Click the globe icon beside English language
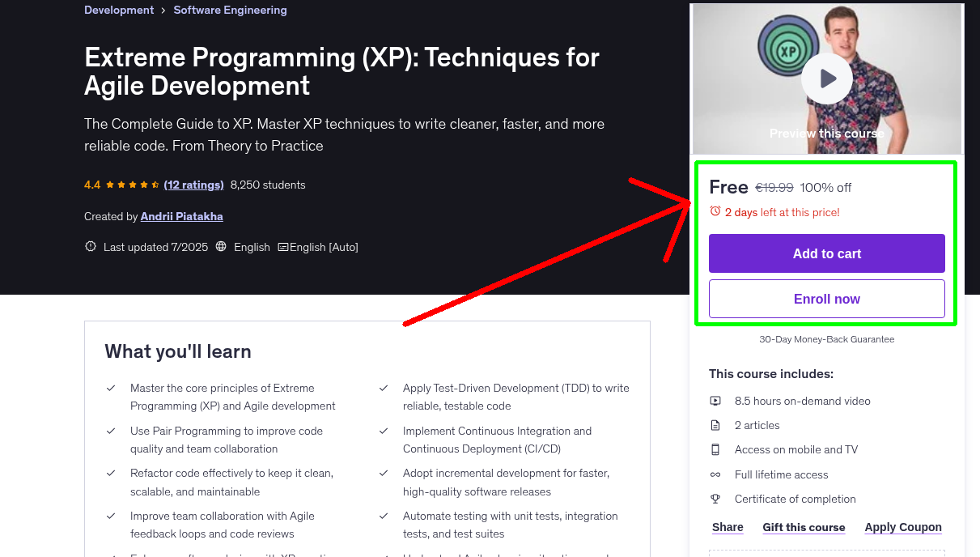 pos(220,246)
